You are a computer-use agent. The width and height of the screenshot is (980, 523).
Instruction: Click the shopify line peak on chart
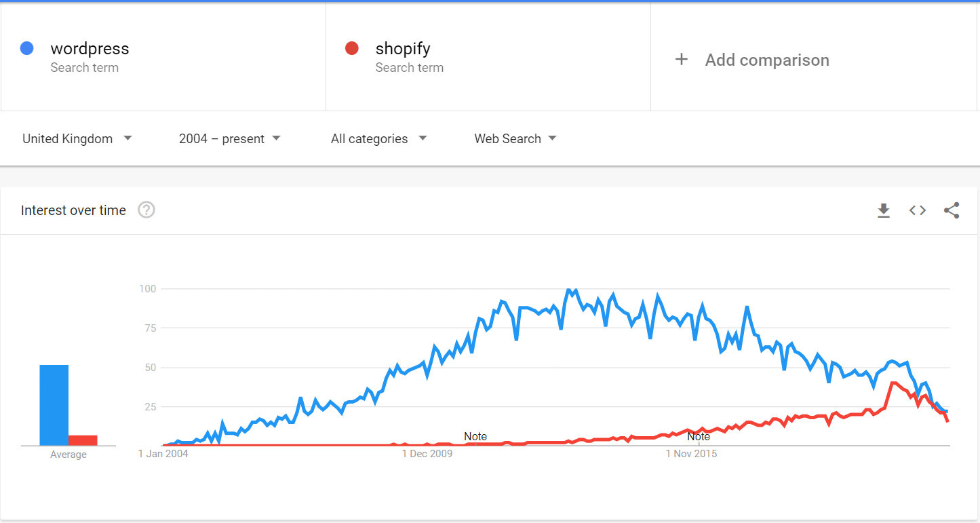(893, 383)
